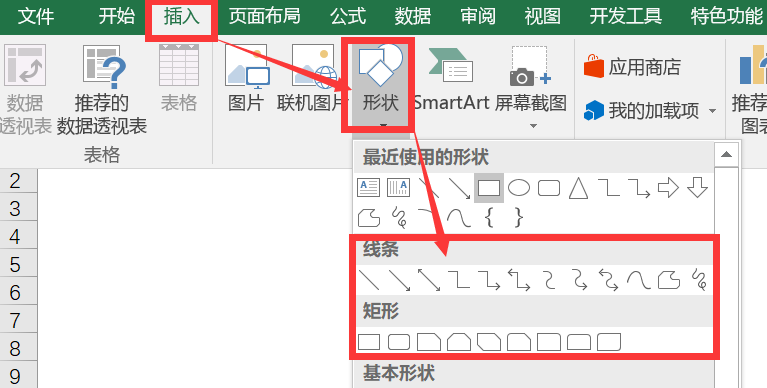Select single arrow line in 线条 section
This screenshot has height=388, width=767.
399,280
